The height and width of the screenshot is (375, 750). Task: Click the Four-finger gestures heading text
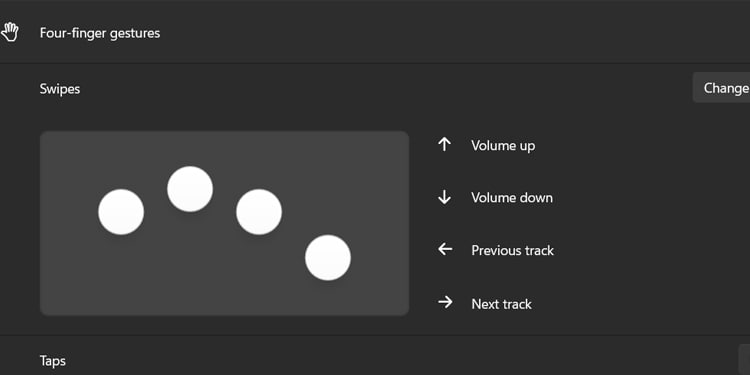(100, 33)
